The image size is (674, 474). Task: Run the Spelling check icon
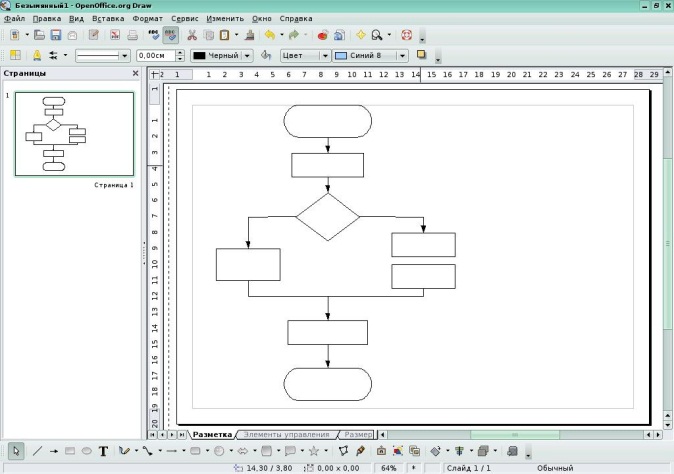(x=153, y=35)
